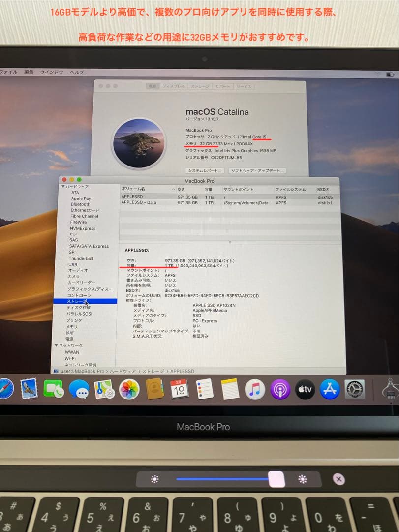Viewport: 399px width, 532px height.
Task: Open Podcasts from the Dock
Action: click(279, 389)
